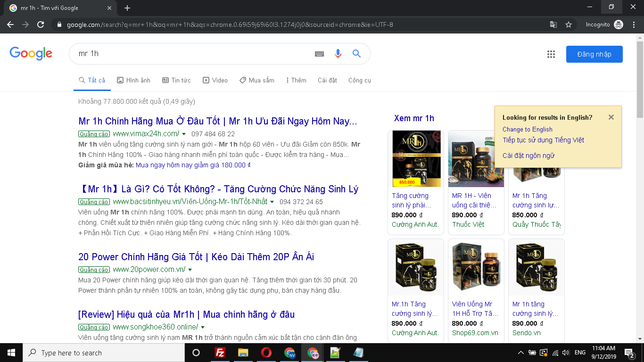The height and width of the screenshot is (362, 644).
Task: Open 'Viên Uống Mr 1H Hỗ Trợ' Shop69 product
Action: point(476,291)
